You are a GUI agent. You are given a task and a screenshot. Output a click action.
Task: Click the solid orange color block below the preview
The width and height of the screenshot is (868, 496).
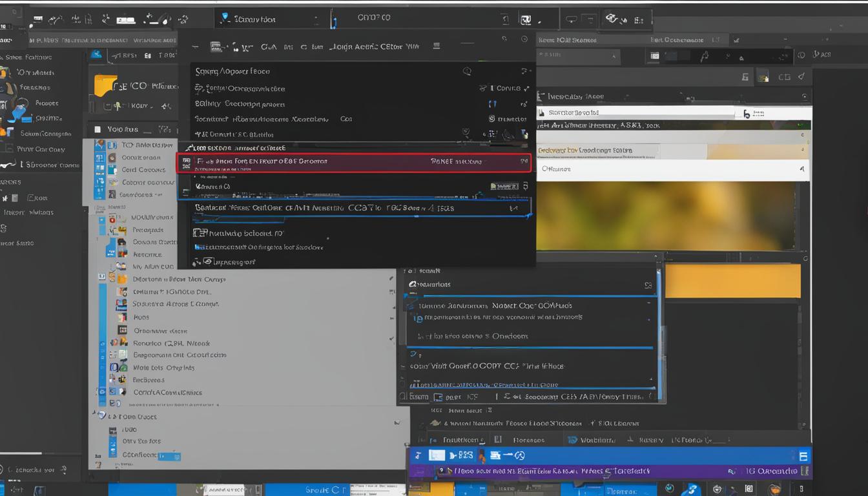(x=733, y=281)
